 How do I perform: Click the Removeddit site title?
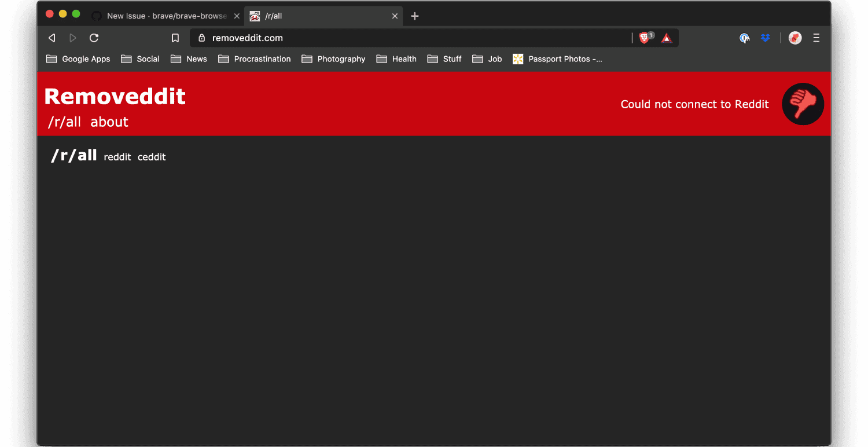point(115,96)
